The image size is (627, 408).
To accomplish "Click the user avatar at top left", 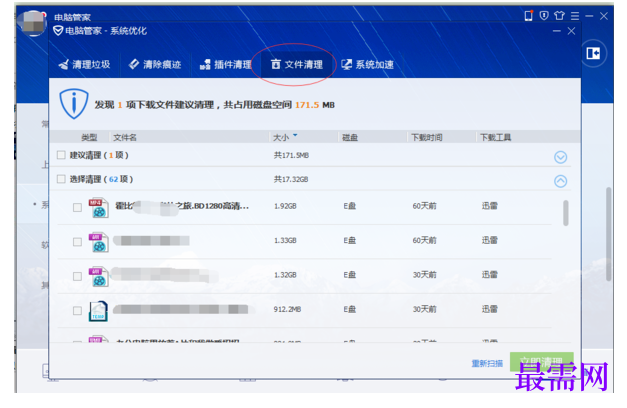I will [x=32, y=23].
